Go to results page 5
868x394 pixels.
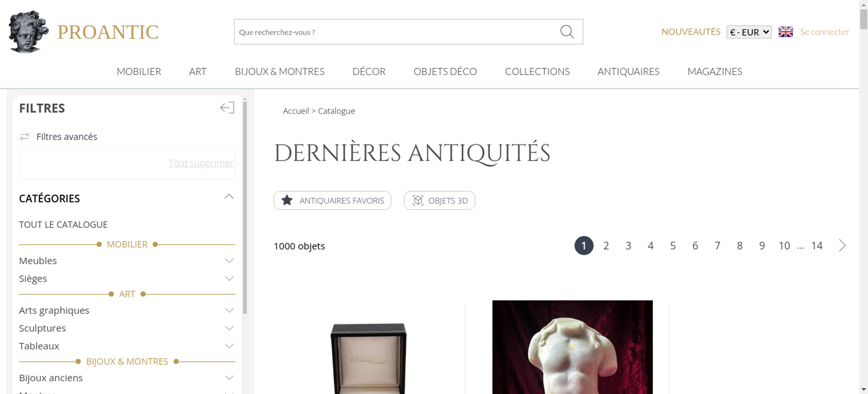pyautogui.click(x=673, y=246)
